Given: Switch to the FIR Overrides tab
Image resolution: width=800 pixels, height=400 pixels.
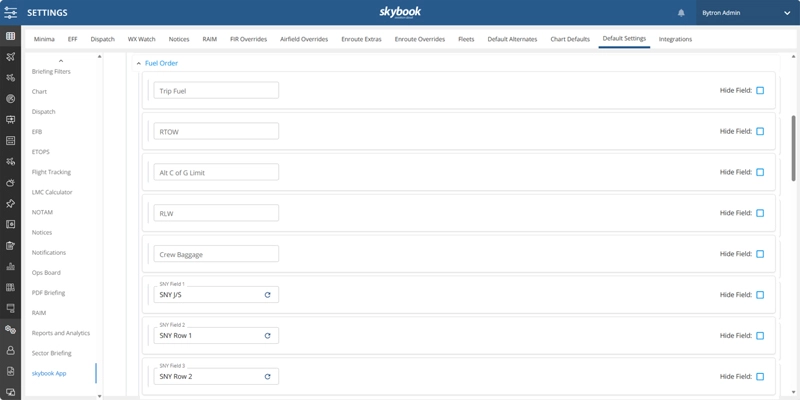Looking at the screenshot, I should point(248,39).
